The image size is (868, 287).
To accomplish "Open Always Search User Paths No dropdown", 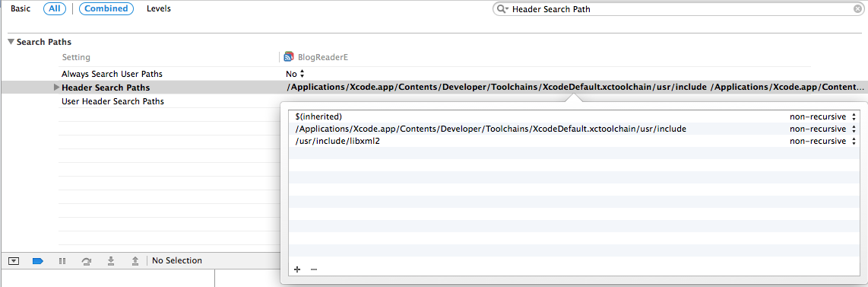I will tap(296, 74).
